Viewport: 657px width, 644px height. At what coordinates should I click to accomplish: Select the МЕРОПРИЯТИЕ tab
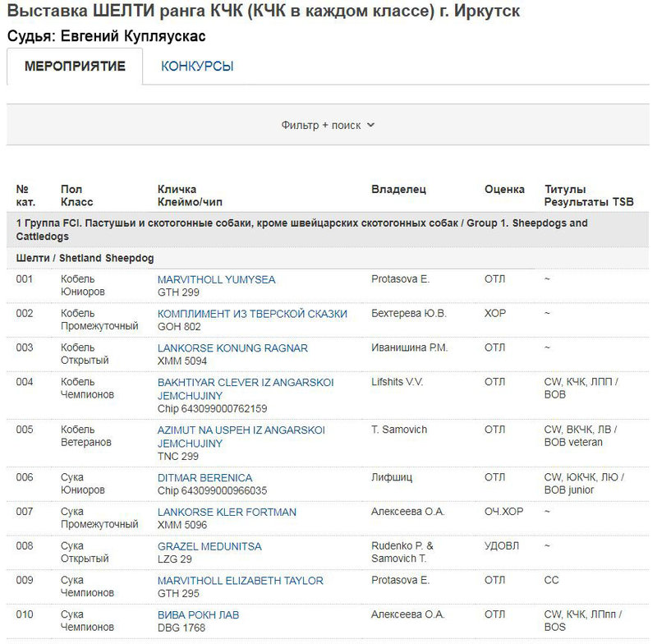[75, 67]
